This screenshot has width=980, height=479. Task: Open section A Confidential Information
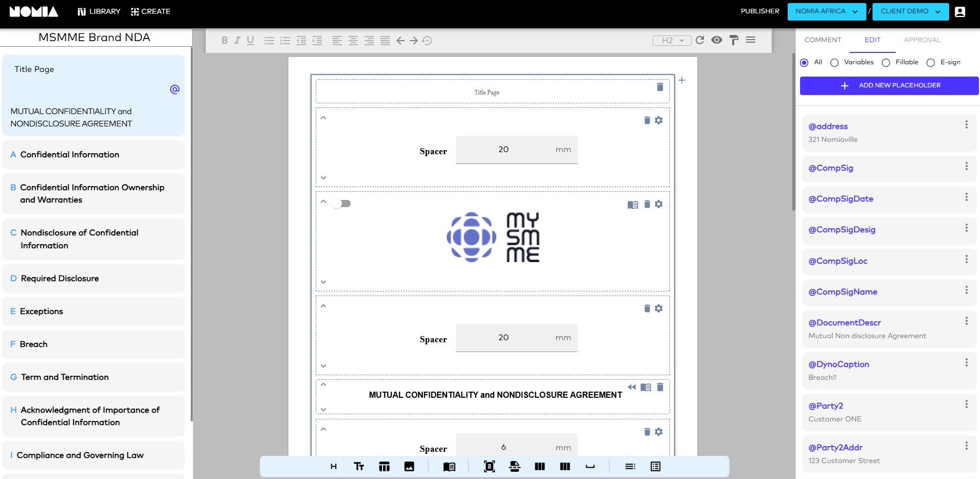93,155
